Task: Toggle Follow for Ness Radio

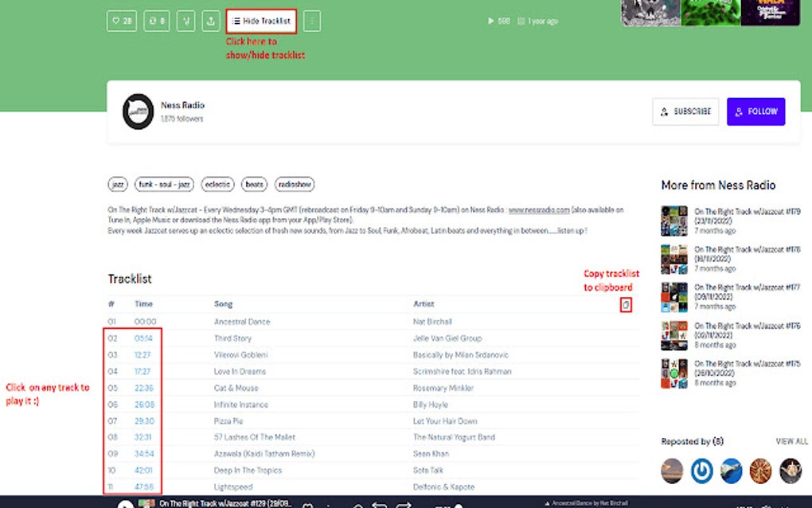Action: [x=755, y=111]
